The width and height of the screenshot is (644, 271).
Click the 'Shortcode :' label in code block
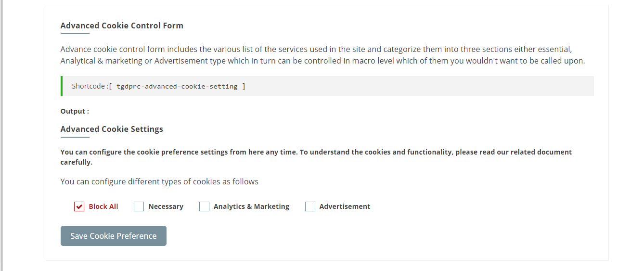90,86
